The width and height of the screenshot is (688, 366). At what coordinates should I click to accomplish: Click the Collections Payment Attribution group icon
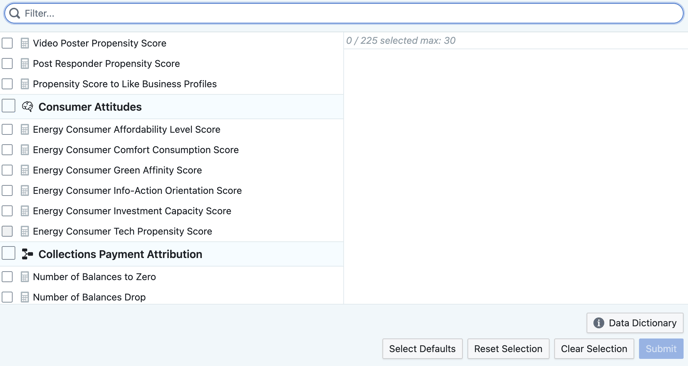27,254
